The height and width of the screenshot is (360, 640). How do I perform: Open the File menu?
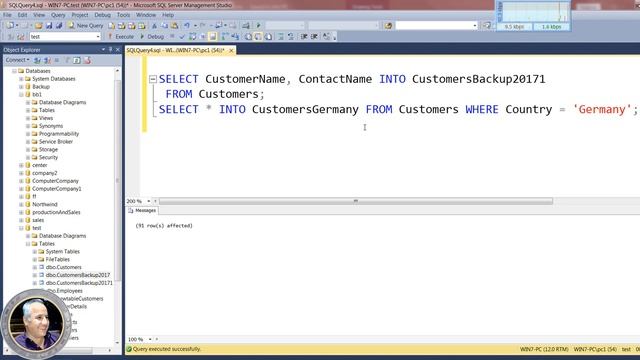(x=7, y=15)
